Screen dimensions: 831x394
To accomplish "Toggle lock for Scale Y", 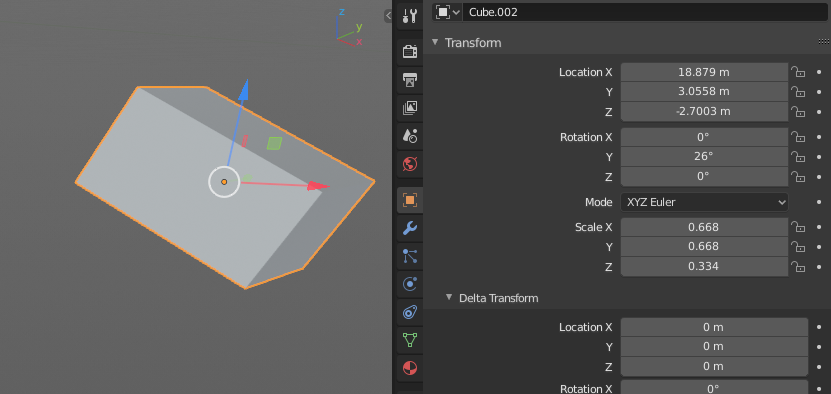I will [798, 247].
